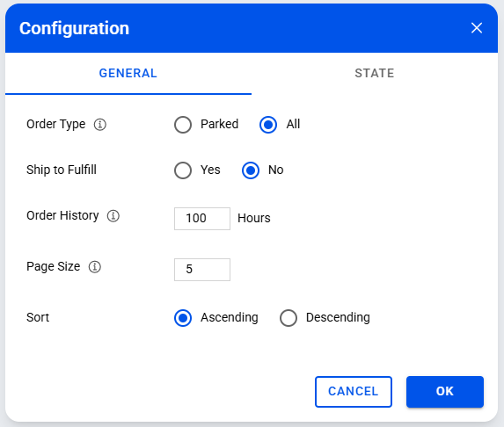
Task: Close the Configuration dialog with X
Action: [477, 28]
